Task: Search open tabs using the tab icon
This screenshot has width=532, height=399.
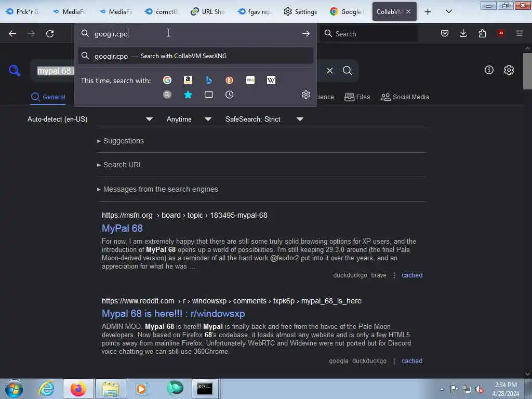Action: tap(209, 95)
